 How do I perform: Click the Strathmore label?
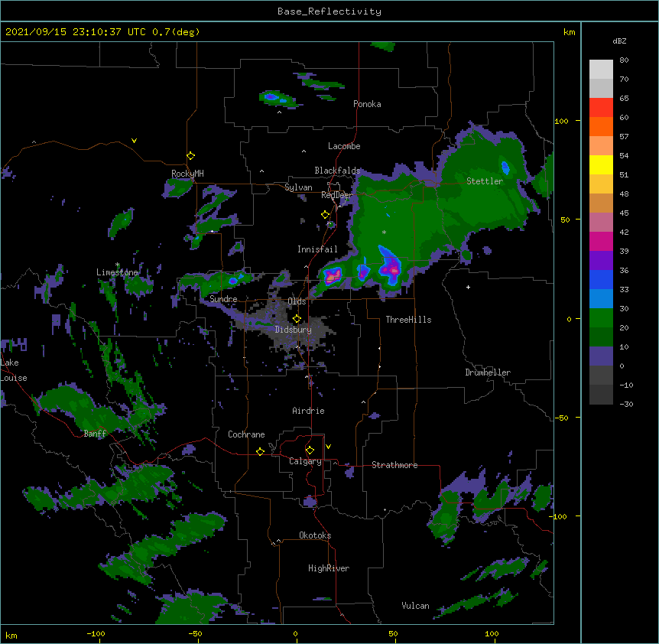pos(394,465)
